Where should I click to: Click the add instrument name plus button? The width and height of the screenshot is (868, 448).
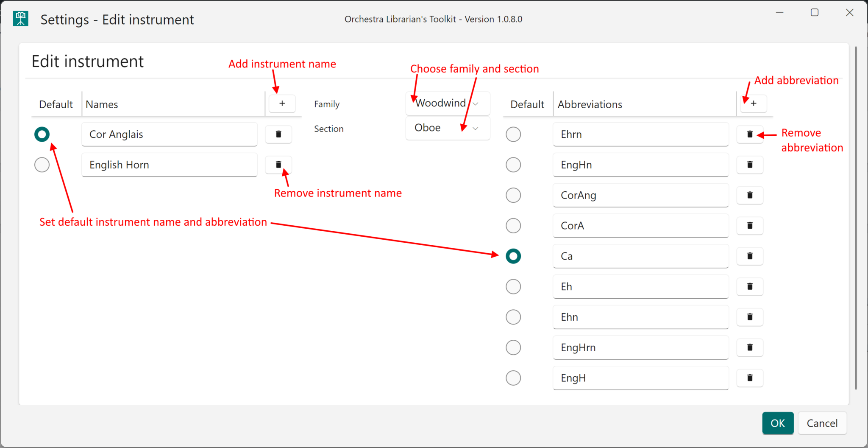click(x=282, y=104)
